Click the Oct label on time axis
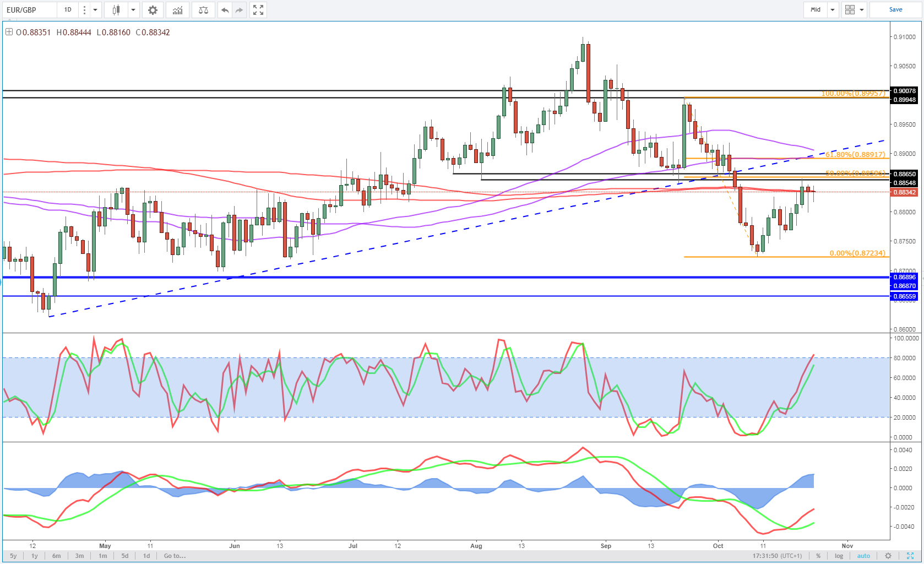The image size is (924, 564). pos(718,546)
